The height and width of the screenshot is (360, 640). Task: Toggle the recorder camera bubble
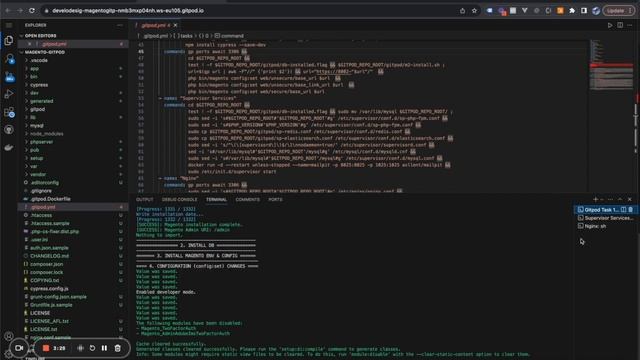19,348
